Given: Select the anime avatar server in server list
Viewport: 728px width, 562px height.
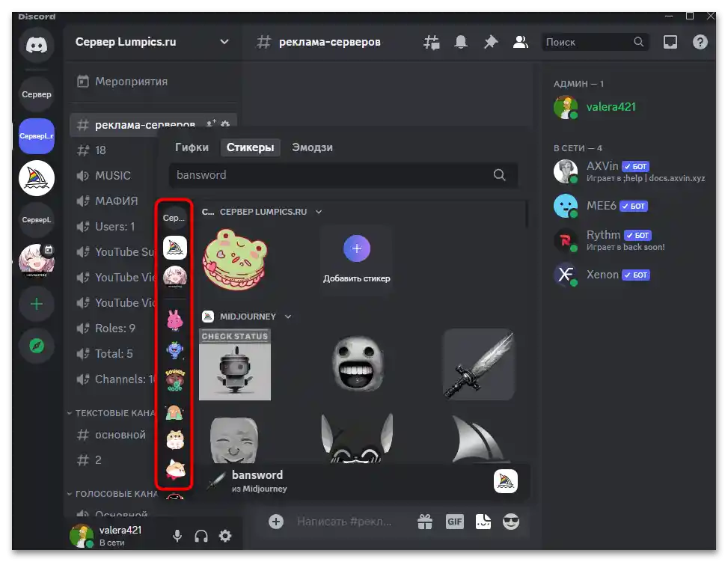Looking at the screenshot, I should pos(36,261).
